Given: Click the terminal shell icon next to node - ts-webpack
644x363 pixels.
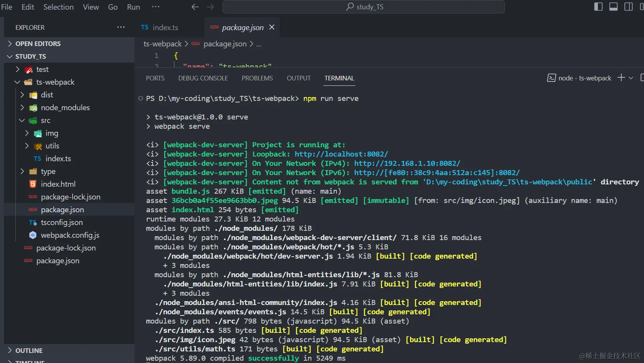Looking at the screenshot, I should 551,78.
